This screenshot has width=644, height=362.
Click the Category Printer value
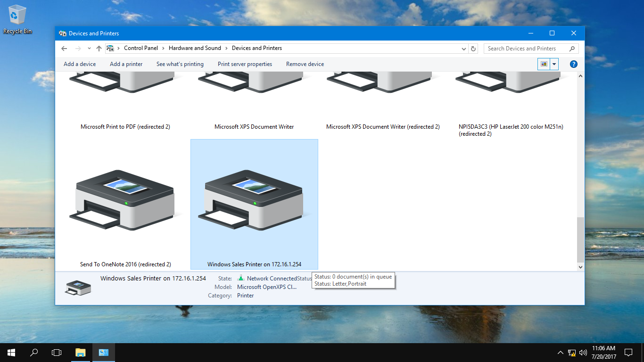tap(246, 296)
